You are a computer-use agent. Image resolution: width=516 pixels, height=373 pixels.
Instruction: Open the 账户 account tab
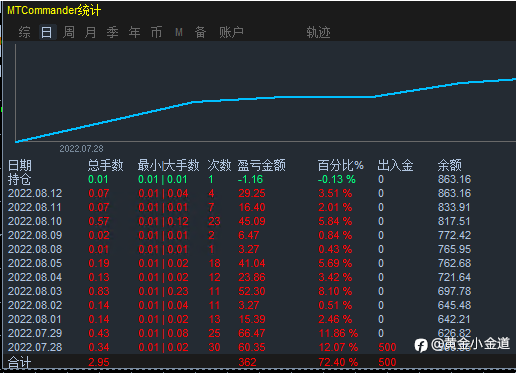click(231, 32)
